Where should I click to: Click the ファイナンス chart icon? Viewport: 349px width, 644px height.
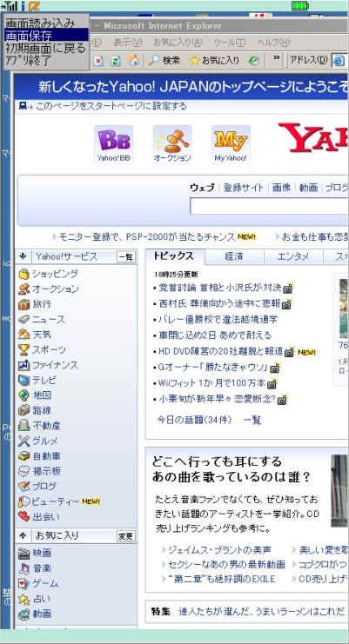[24, 365]
